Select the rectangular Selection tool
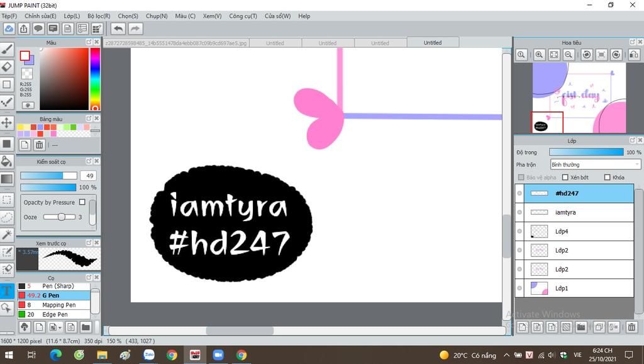 point(7,200)
